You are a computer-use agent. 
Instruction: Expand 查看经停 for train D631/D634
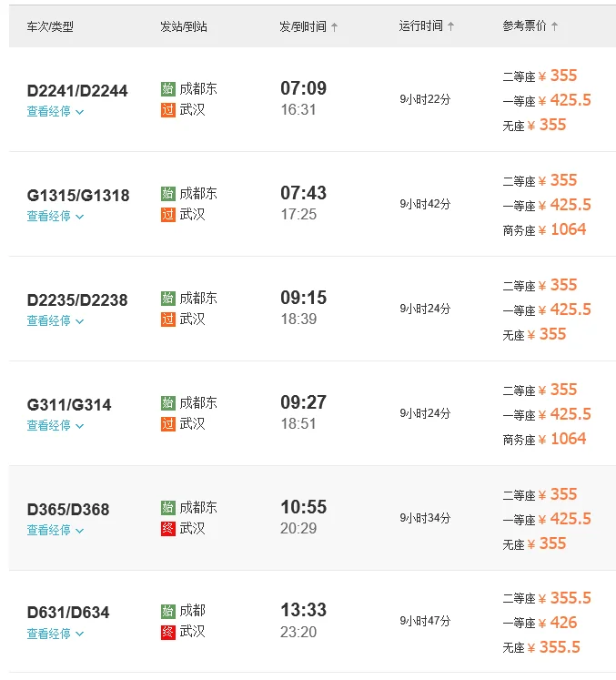point(56,634)
